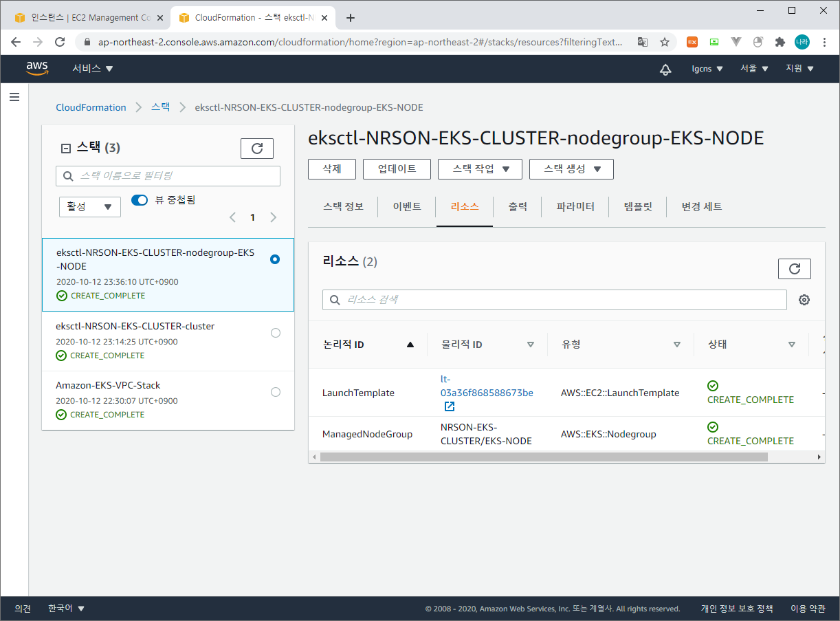840x621 pixels.
Task: Open 이용 약관 link
Action: pos(808,609)
